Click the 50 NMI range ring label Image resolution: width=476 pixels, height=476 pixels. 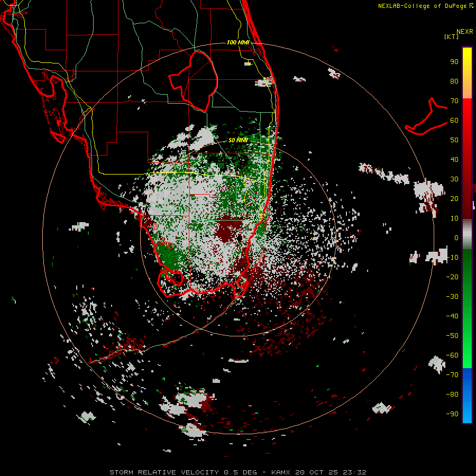pyautogui.click(x=238, y=140)
